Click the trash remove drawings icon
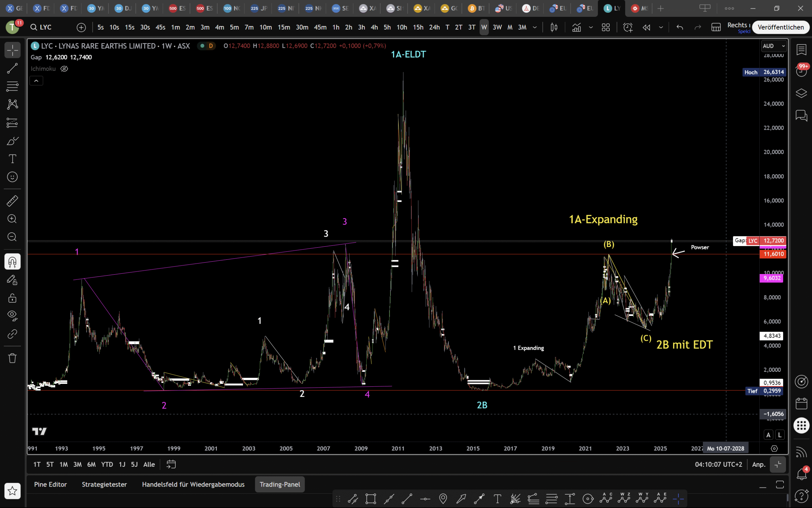Viewport: 812px width, 508px height. [12, 358]
